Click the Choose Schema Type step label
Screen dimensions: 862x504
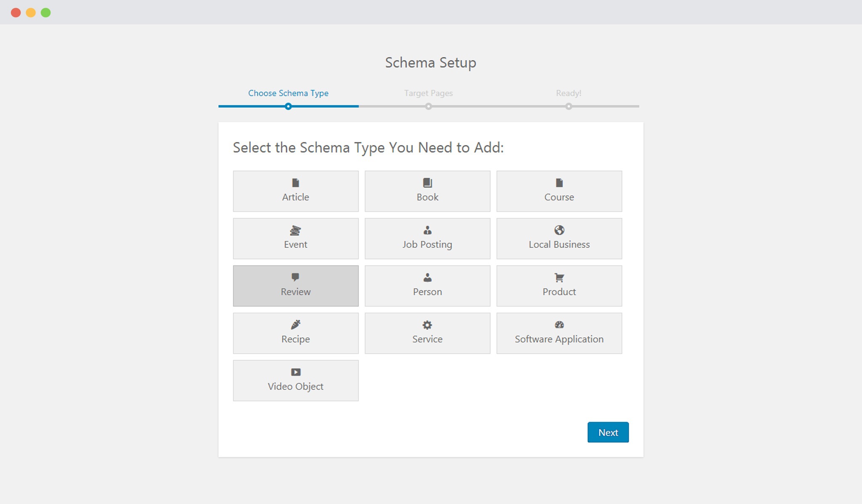click(288, 93)
